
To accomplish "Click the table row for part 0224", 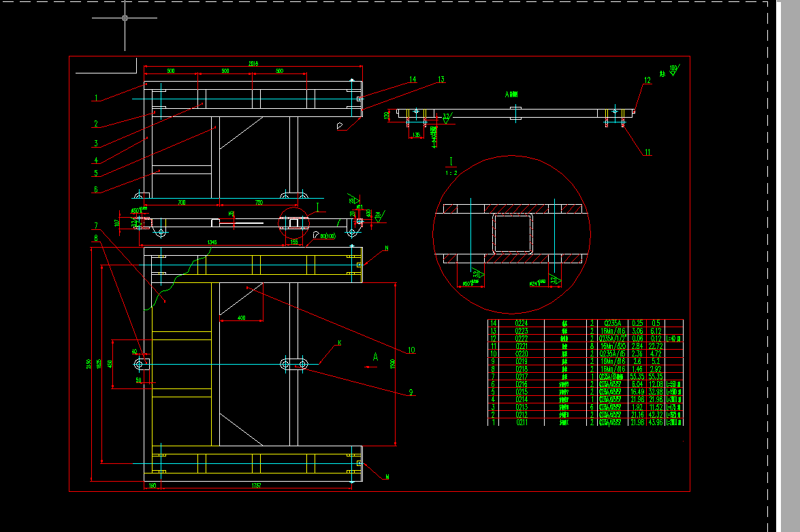I will click(522, 322).
